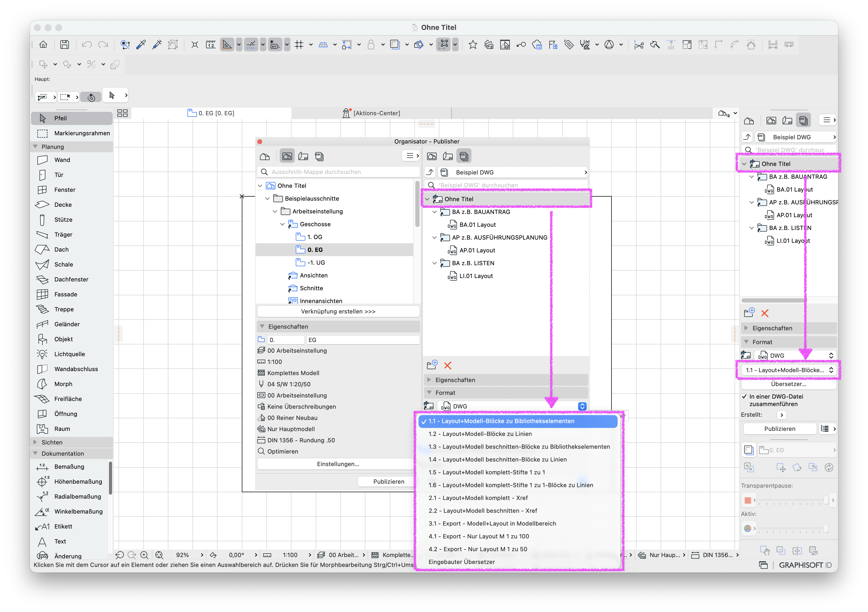Click 'Einstellungen...' button in Organisator
868x612 pixels.
[x=338, y=464]
